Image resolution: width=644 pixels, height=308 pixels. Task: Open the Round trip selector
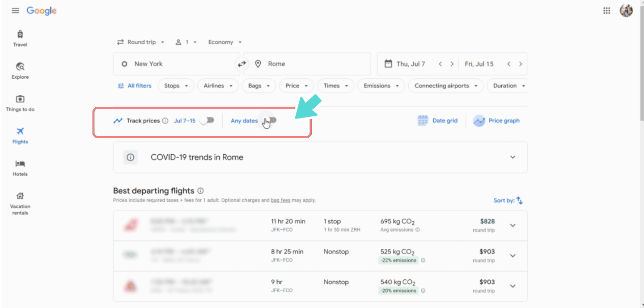141,42
